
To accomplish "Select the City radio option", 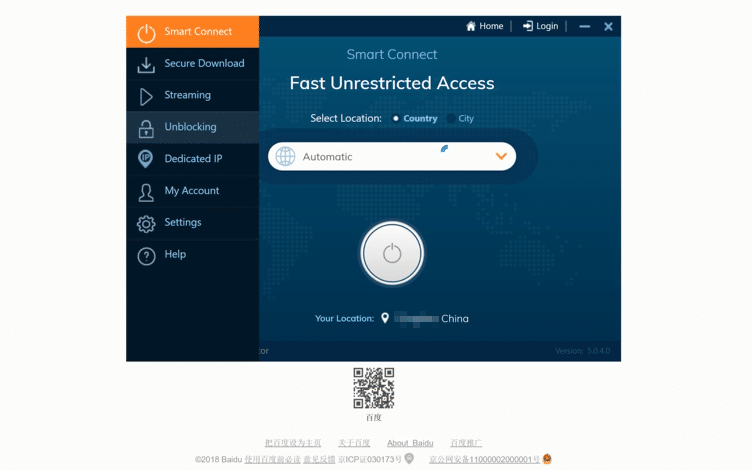I will (x=451, y=118).
